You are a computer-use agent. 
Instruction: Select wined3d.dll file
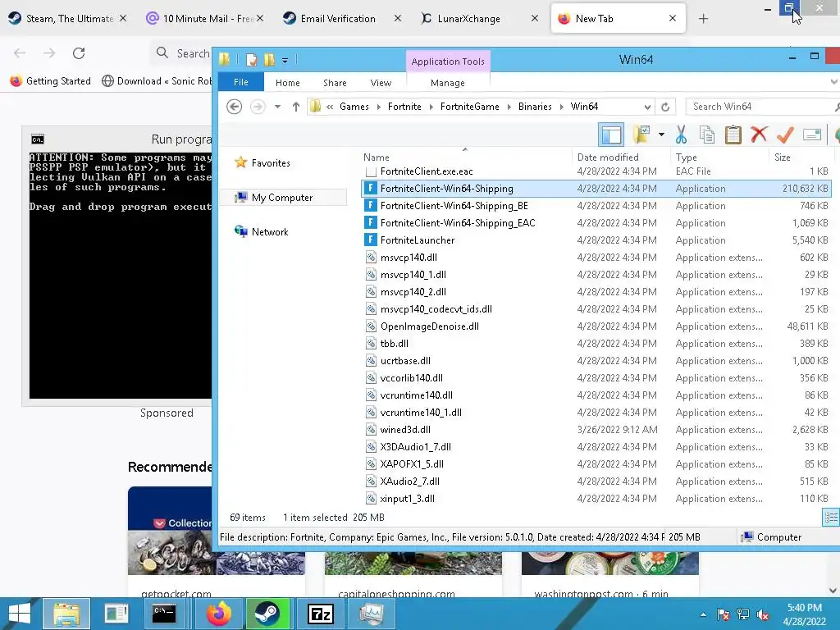[405, 430]
